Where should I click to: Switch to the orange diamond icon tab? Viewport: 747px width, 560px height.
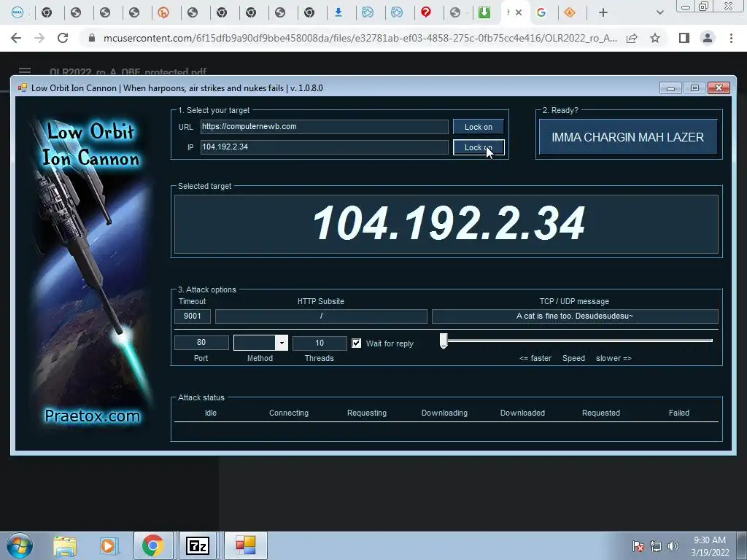click(570, 12)
